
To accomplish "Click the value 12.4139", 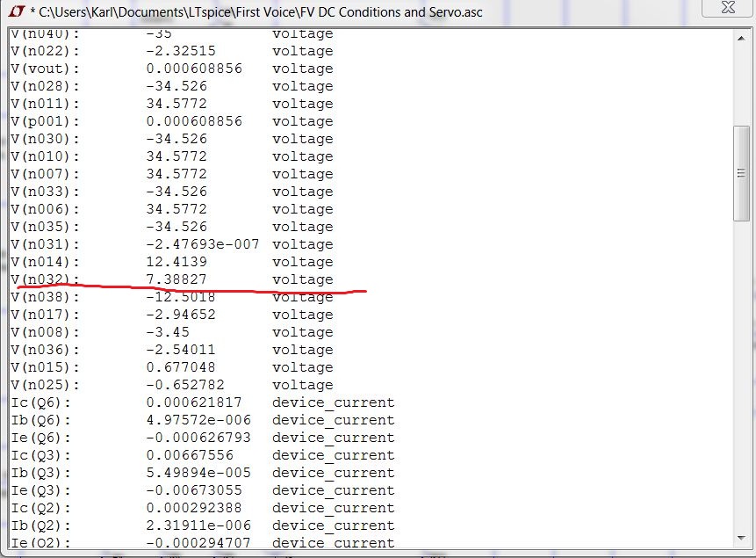I will (x=176, y=262).
